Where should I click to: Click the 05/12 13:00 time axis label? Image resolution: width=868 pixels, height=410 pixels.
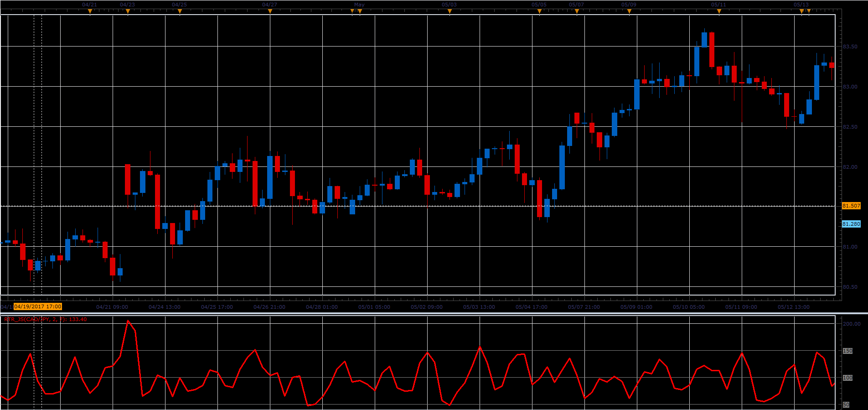coord(794,307)
